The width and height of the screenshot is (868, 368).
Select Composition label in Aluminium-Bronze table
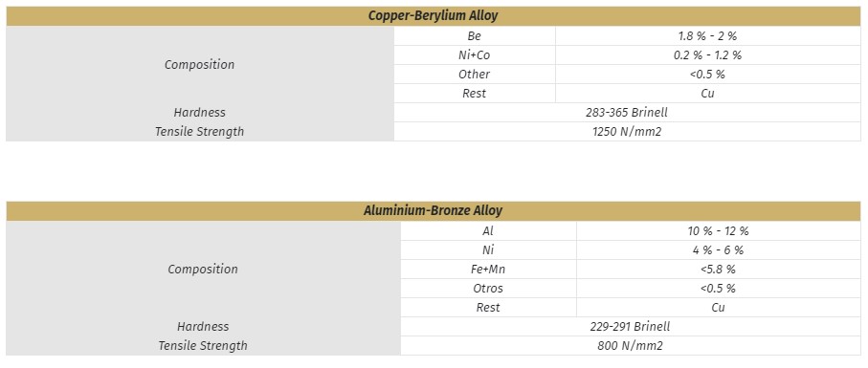(x=203, y=270)
